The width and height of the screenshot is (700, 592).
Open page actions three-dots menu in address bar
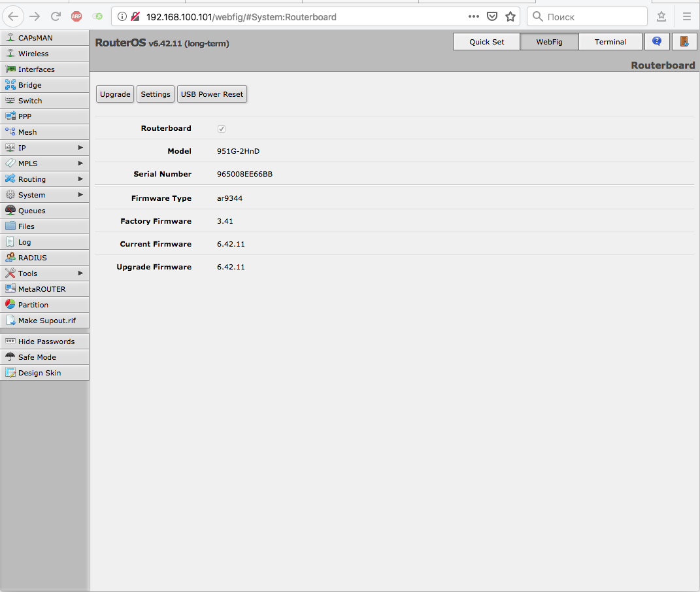(x=474, y=17)
